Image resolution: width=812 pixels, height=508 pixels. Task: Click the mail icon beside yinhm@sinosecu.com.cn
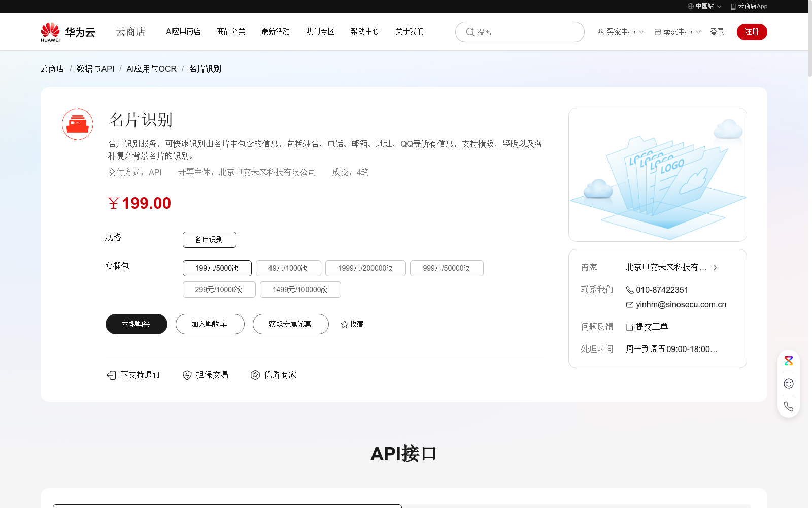pyautogui.click(x=630, y=305)
